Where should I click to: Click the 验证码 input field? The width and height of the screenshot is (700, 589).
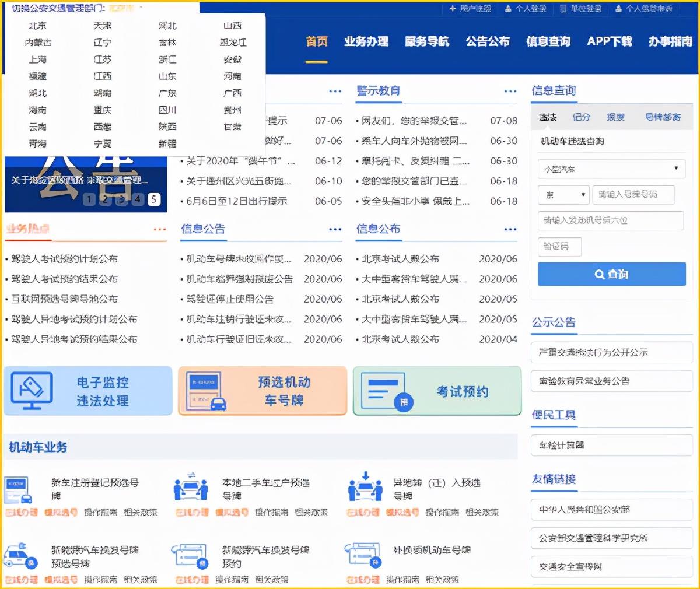[559, 246]
